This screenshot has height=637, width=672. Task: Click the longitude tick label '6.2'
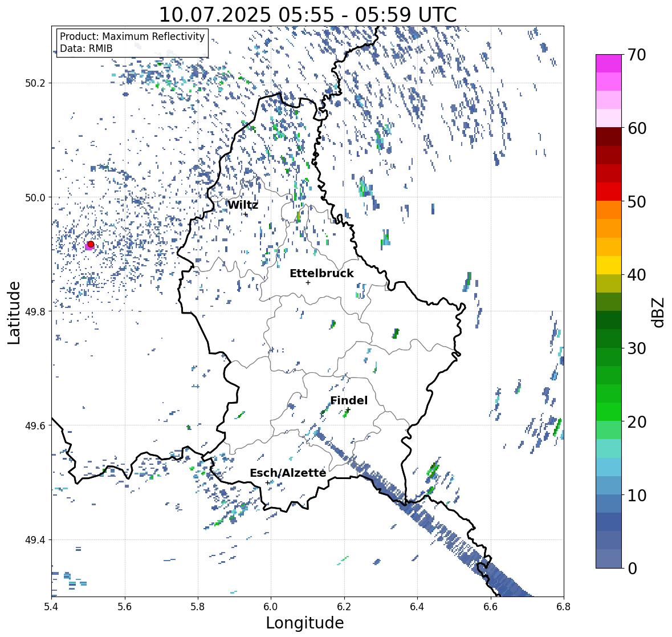(x=344, y=607)
